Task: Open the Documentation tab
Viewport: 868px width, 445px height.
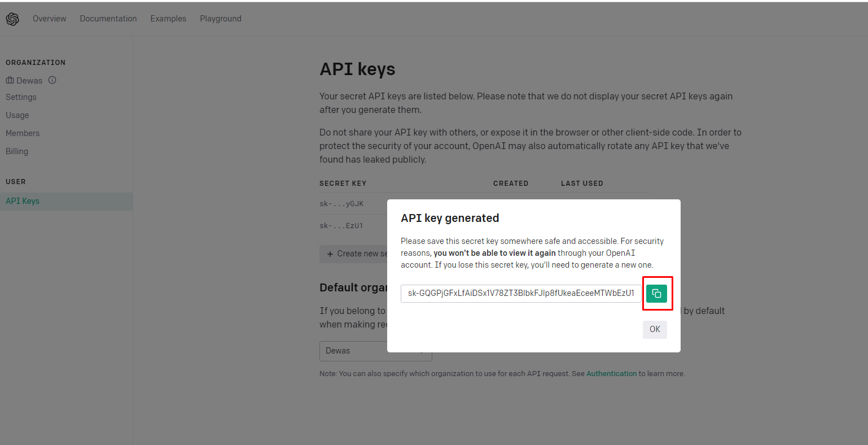Action: click(108, 19)
